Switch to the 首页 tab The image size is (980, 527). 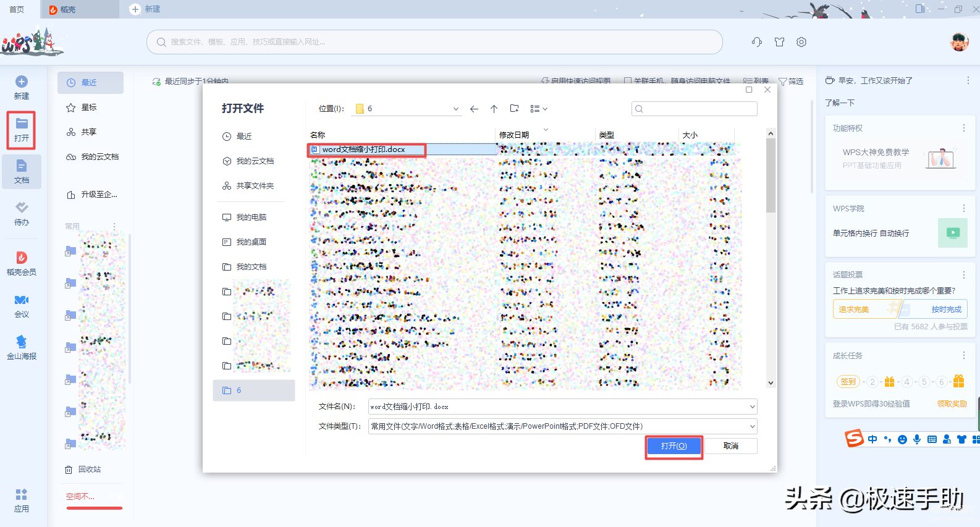click(17, 9)
